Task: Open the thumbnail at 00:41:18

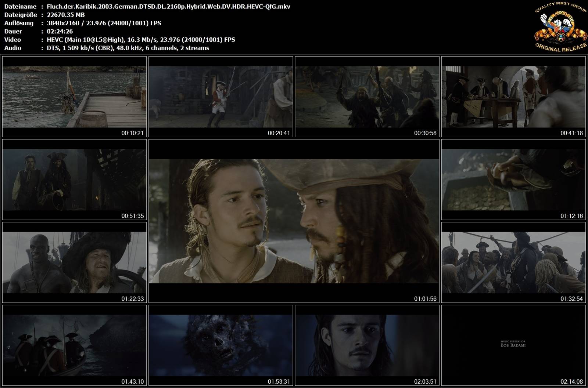Action: [x=513, y=97]
